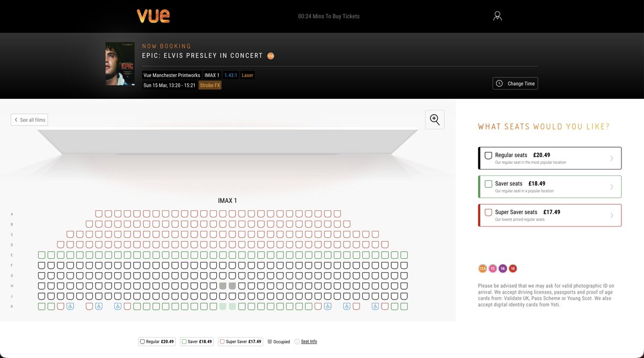The height and width of the screenshot is (358, 644).
Task: Click the IMAX 1 tag in the booking header
Action: tap(212, 75)
